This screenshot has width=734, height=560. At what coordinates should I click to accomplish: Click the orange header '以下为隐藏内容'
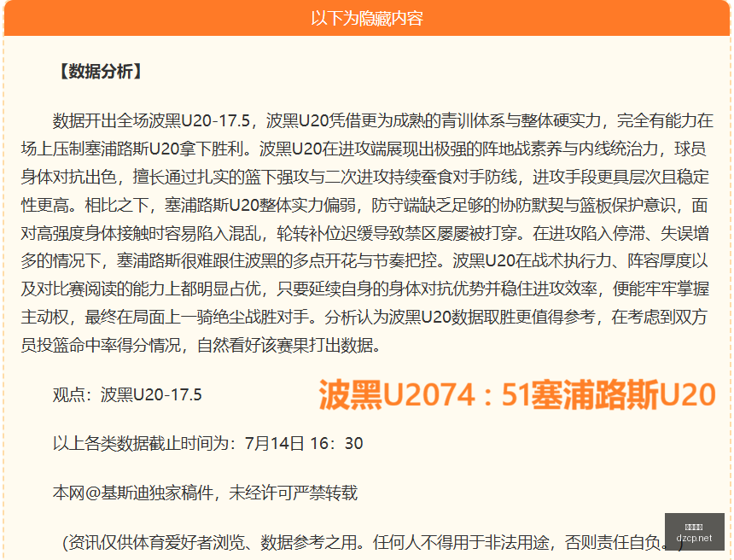coord(367,18)
